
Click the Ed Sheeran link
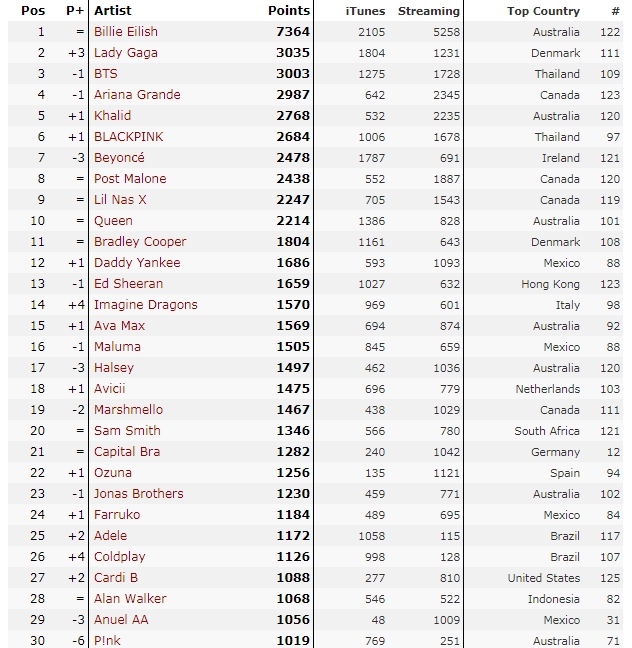pyautogui.click(x=128, y=284)
